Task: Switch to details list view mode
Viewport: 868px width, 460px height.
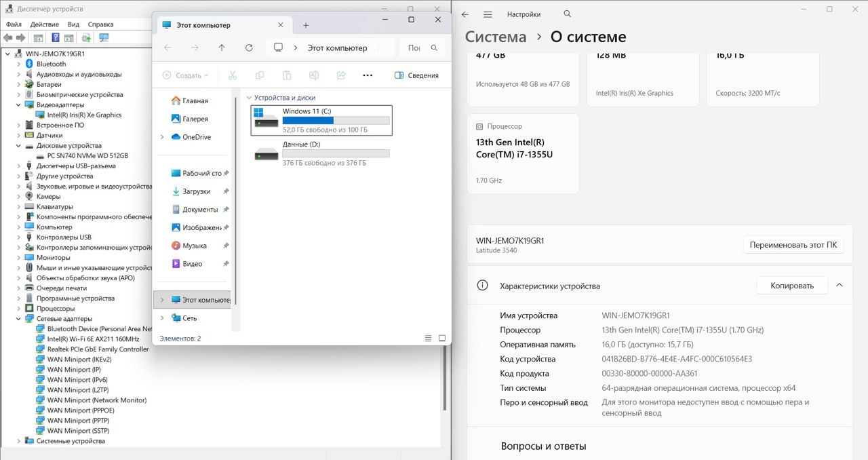Action: point(428,338)
